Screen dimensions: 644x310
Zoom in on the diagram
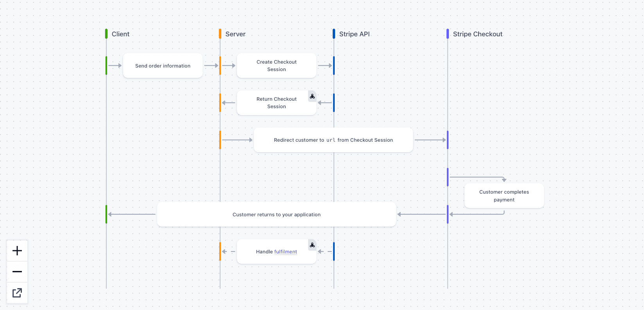[x=17, y=251]
